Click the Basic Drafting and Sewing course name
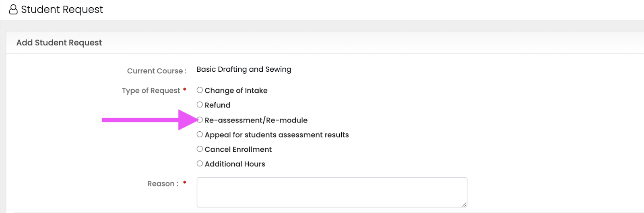 click(244, 69)
